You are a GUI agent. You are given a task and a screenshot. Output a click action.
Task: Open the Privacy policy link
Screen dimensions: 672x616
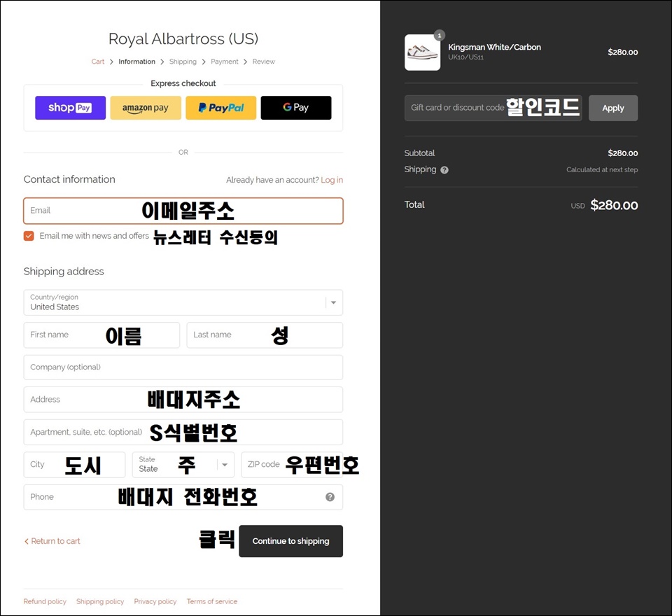click(x=155, y=601)
